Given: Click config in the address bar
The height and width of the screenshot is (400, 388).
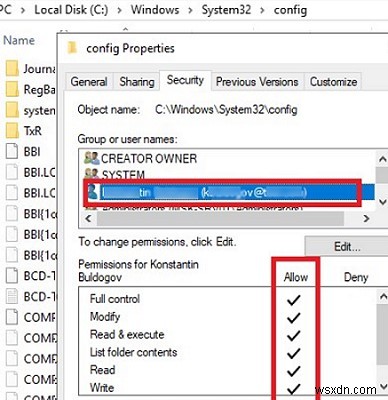Looking at the screenshot, I should point(290,10).
